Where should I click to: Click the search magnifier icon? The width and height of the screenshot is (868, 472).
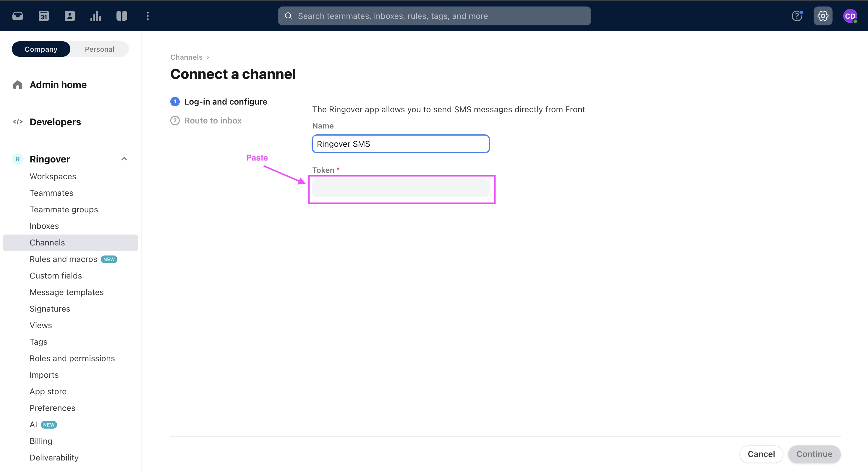pos(289,16)
